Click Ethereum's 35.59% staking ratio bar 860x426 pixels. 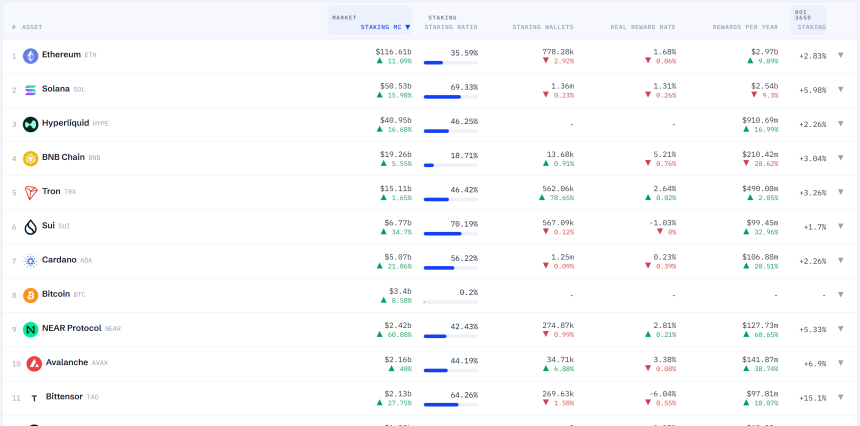click(x=450, y=63)
